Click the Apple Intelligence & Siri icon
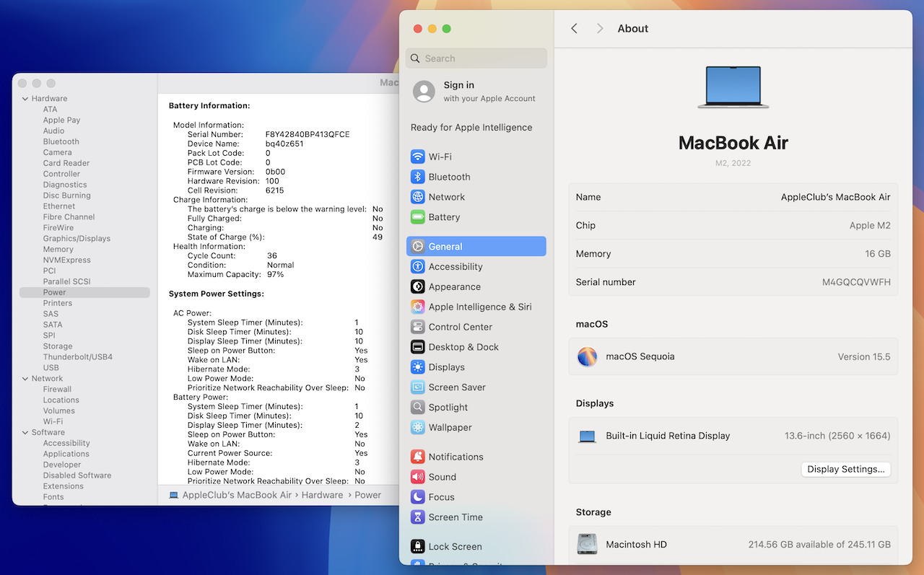Image resolution: width=924 pixels, height=575 pixels. [x=417, y=307]
